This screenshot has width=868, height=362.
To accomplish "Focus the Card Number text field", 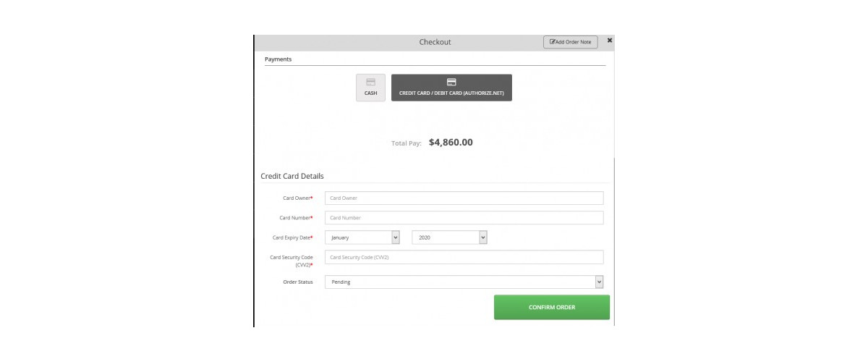I will 464,218.
